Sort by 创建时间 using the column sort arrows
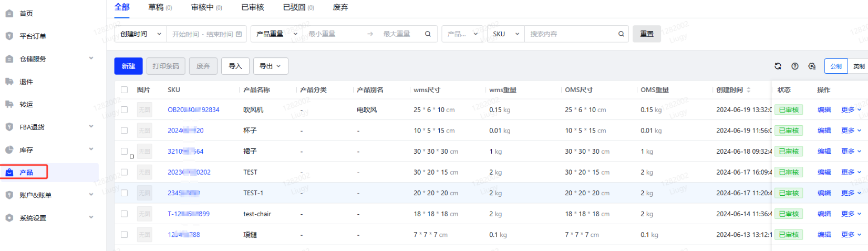The height and width of the screenshot is (251, 868). pos(749,90)
